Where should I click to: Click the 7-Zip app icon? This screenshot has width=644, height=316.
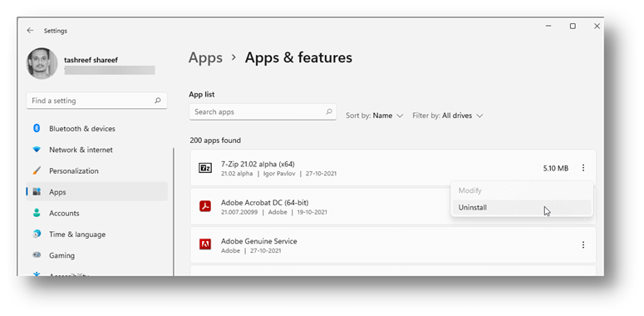coord(205,168)
